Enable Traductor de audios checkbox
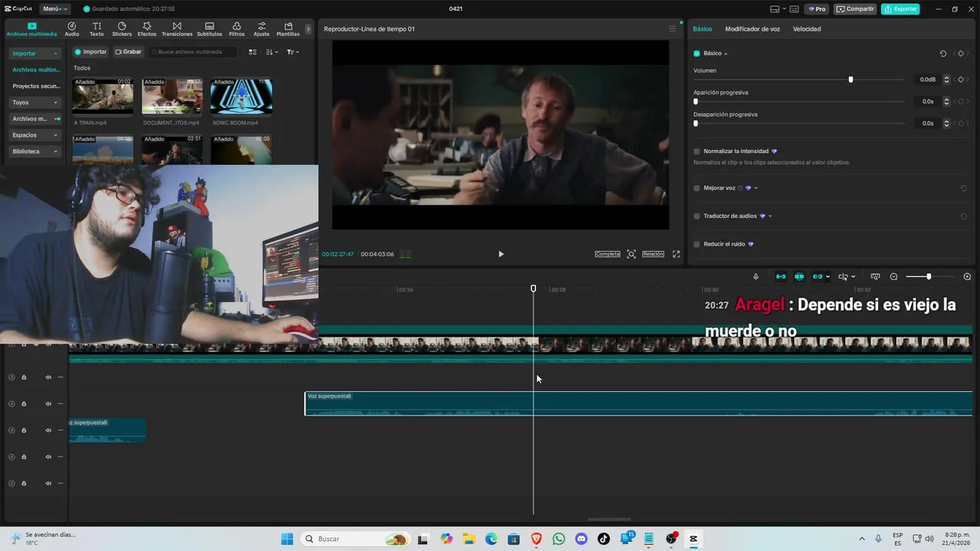 tap(697, 216)
